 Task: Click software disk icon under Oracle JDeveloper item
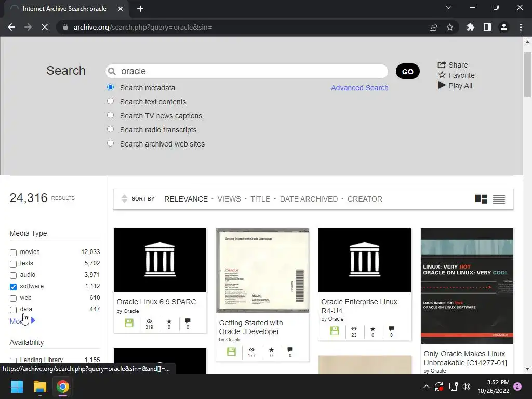click(x=231, y=352)
